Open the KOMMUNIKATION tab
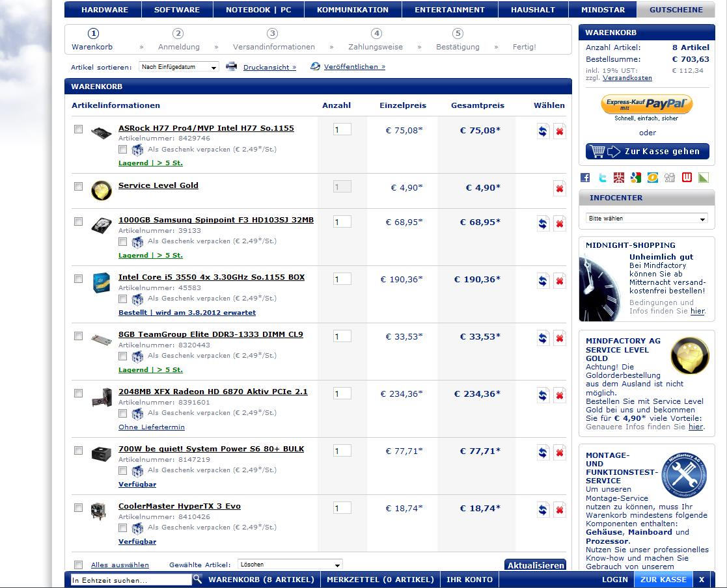Screen dimensions: 727x588 (353, 10)
